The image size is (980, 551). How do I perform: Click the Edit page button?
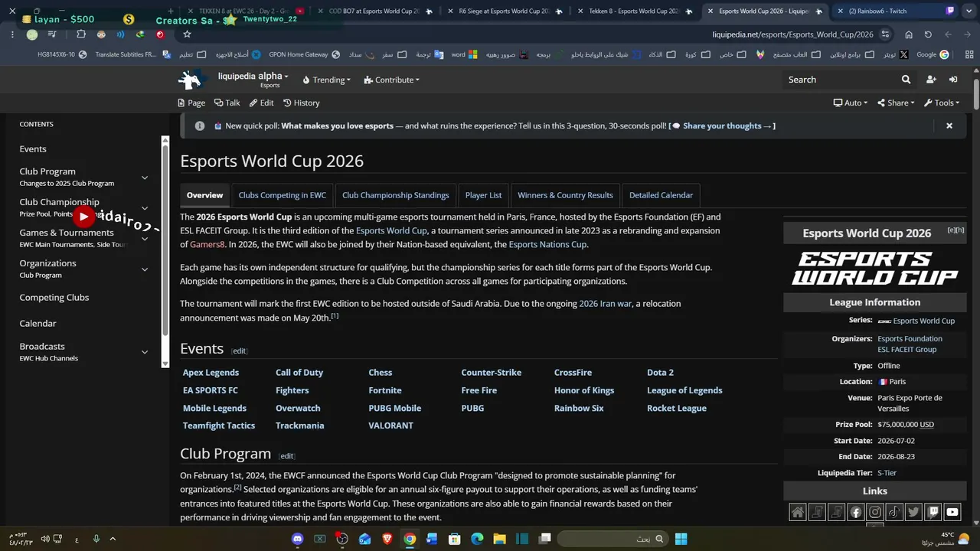[260, 103]
